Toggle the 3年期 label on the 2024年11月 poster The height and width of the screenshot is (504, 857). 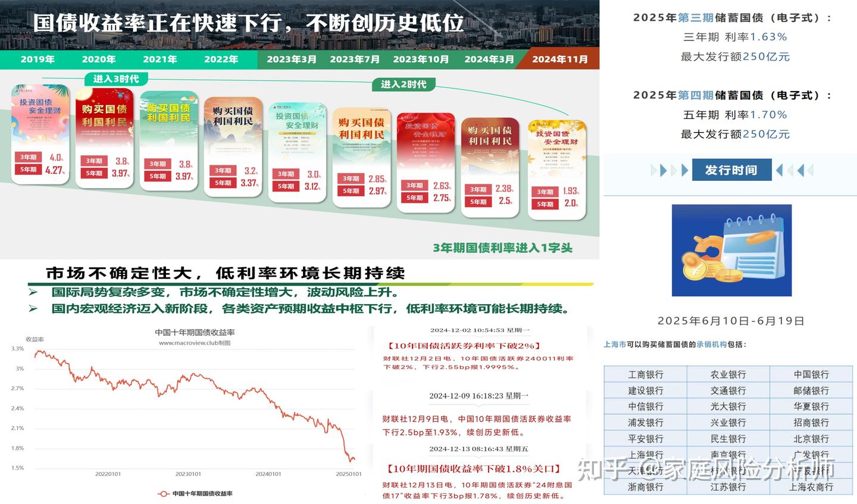tap(544, 192)
